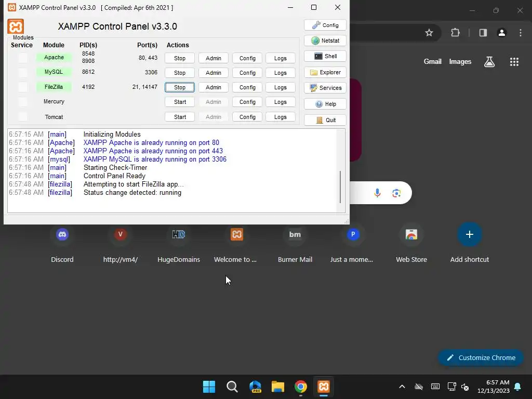532x399 pixels.
Task: Open Tomcat Logs list
Action: [280, 117]
